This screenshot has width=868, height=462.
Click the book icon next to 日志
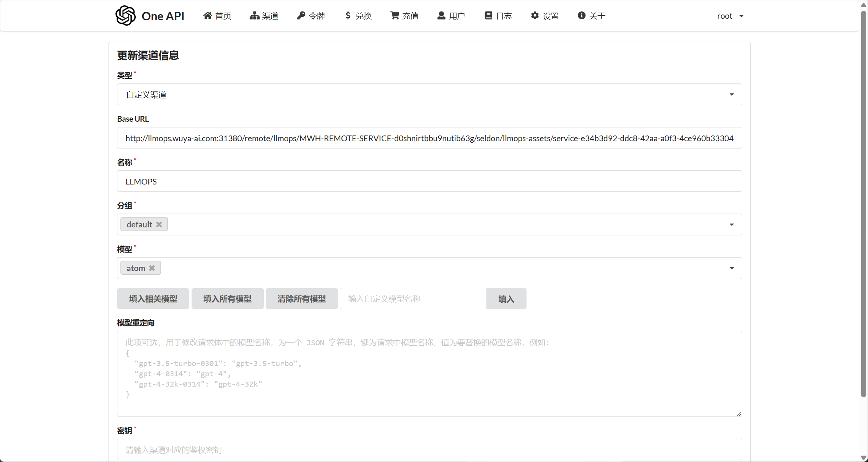(488, 16)
